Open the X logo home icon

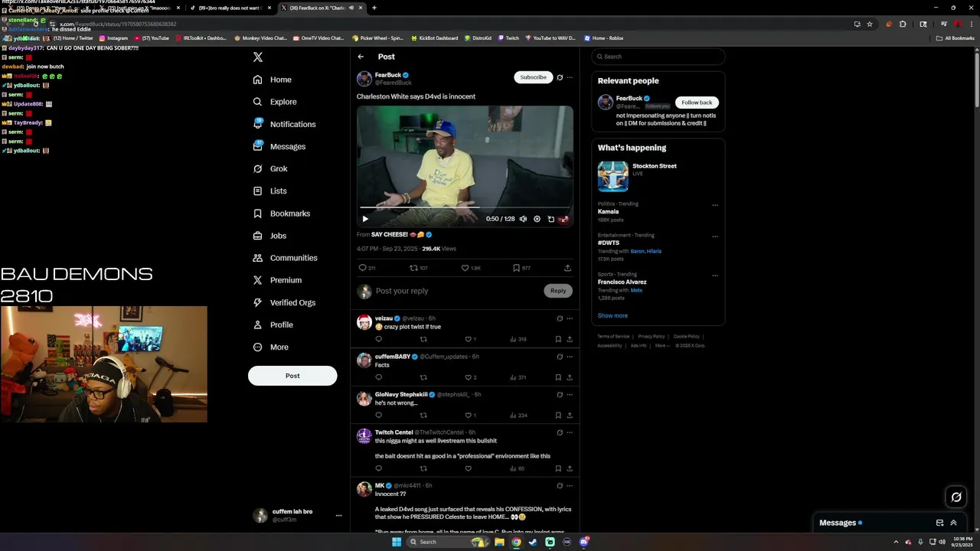[258, 57]
